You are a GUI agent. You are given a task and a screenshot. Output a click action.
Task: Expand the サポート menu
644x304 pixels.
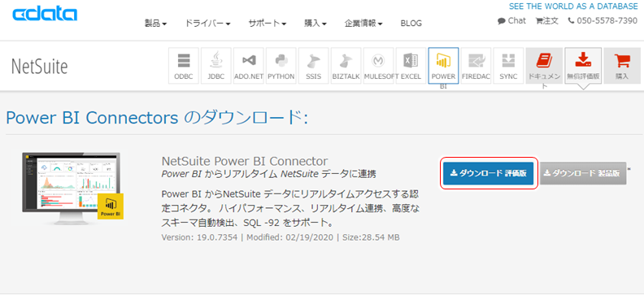pyautogui.click(x=267, y=24)
